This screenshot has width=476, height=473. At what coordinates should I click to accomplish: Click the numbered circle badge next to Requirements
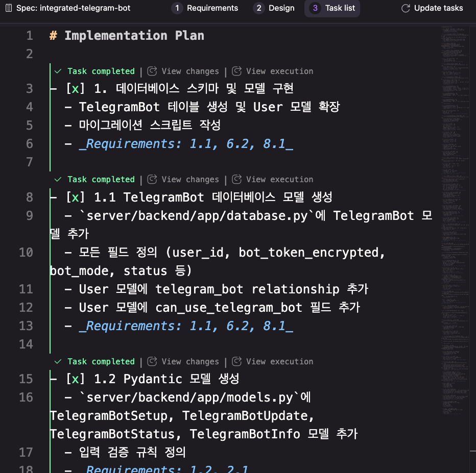pyautogui.click(x=177, y=8)
